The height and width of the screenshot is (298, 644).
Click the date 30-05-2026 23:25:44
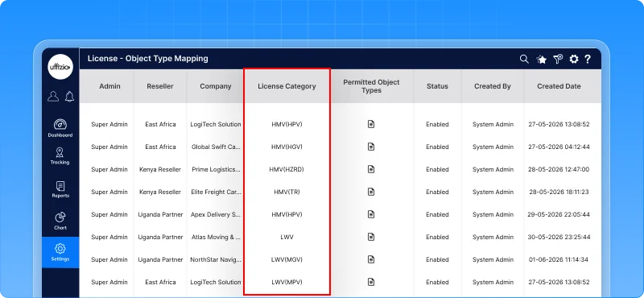coord(559,237)
